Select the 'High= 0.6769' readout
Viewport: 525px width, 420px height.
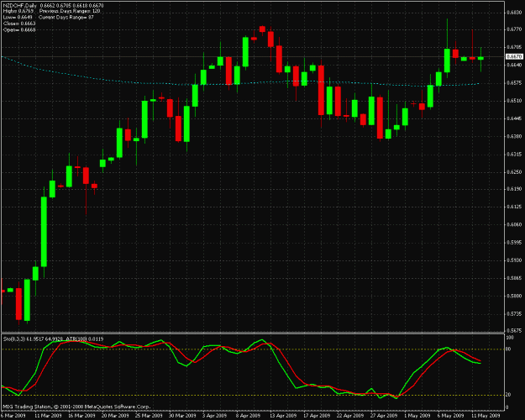18,12
